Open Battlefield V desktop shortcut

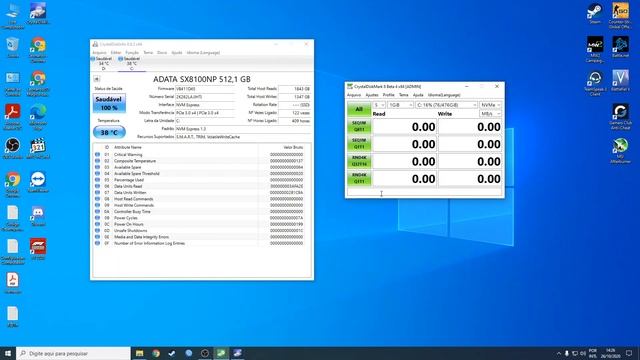point(620,80)
